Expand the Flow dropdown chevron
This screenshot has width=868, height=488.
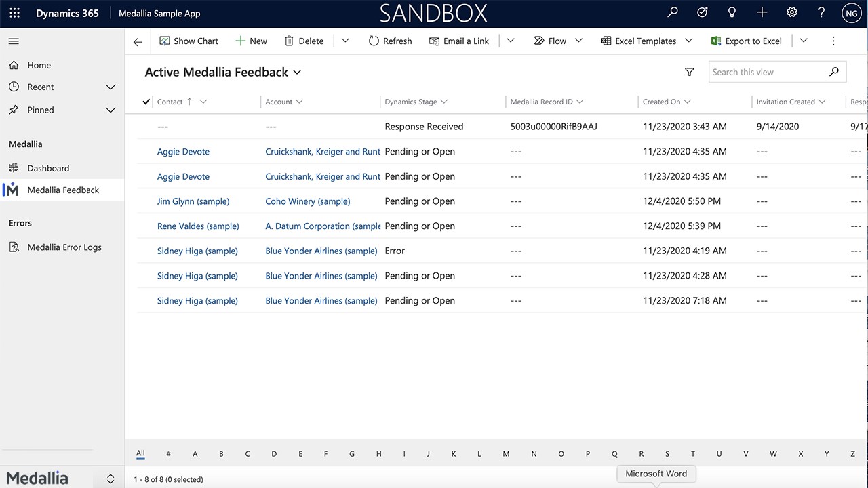click(578, 41)
